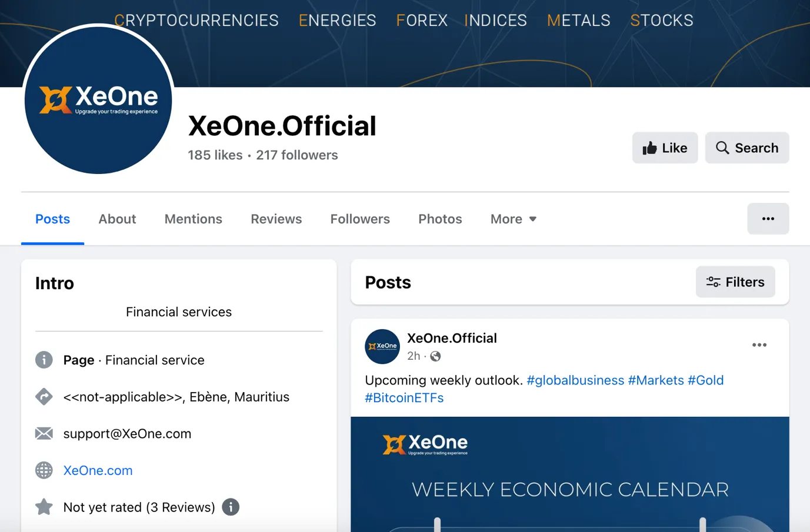810x532 pixels.
Task: Click the globe website icon
Action: pos(44,470)
